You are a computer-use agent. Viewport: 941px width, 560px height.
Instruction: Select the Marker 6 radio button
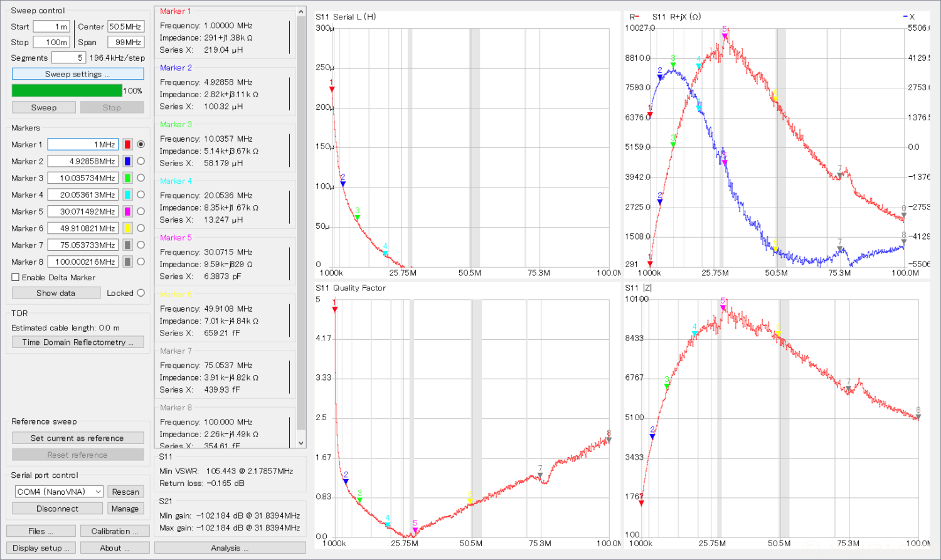(141, 228)
